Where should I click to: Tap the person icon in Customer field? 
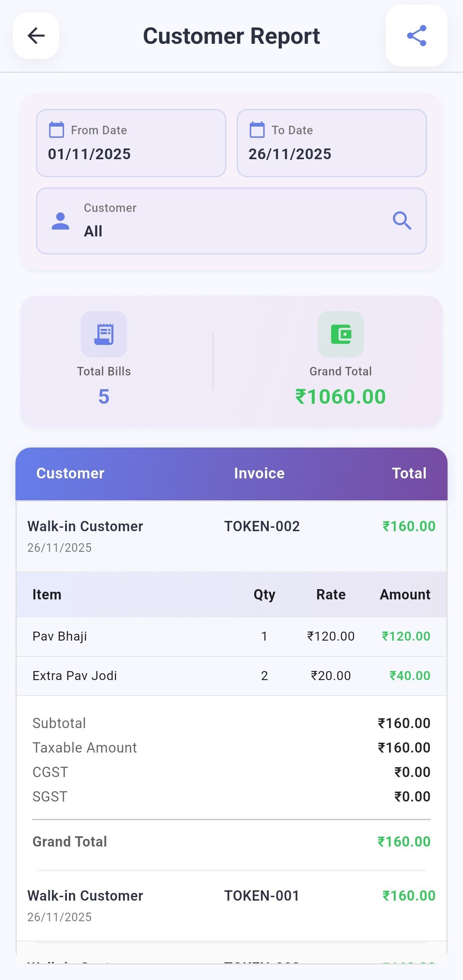coord(60,221)
